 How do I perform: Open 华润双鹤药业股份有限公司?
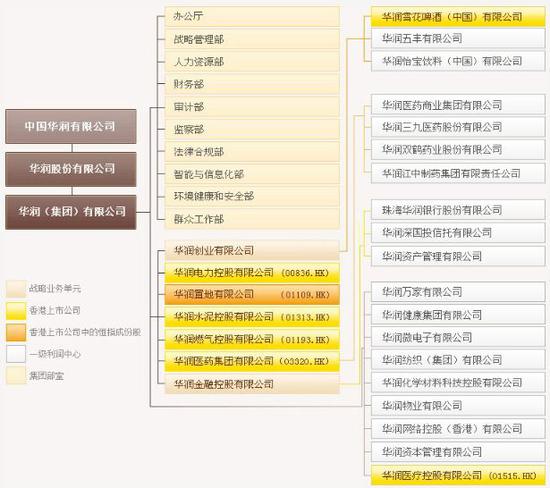pyautogui.click(x=458, y=150)
